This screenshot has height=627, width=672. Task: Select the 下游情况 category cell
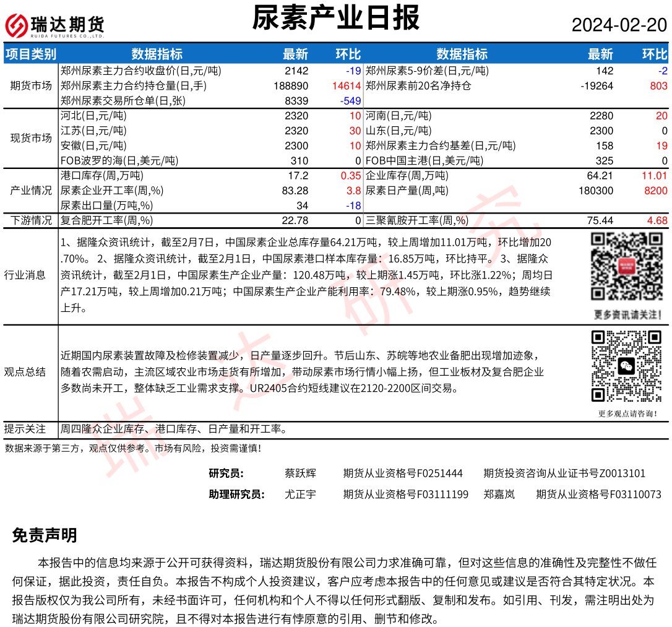pyautogui.click(x=31, y=220)
